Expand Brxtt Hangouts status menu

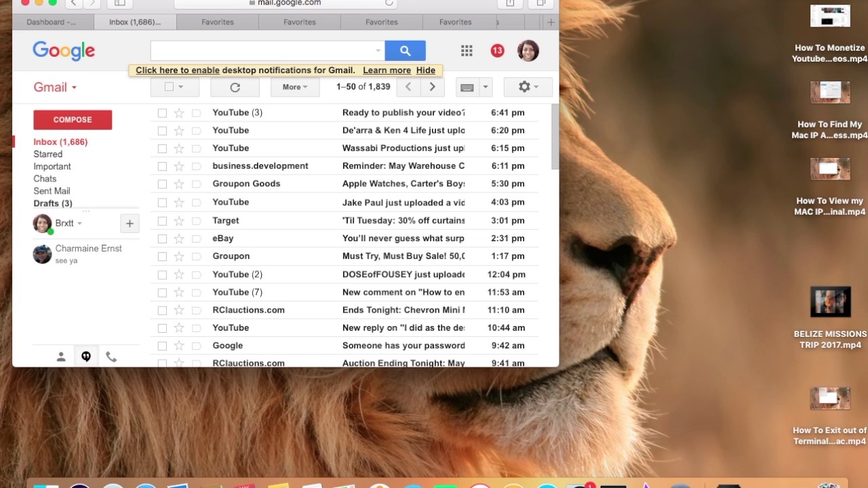point(79,224)
